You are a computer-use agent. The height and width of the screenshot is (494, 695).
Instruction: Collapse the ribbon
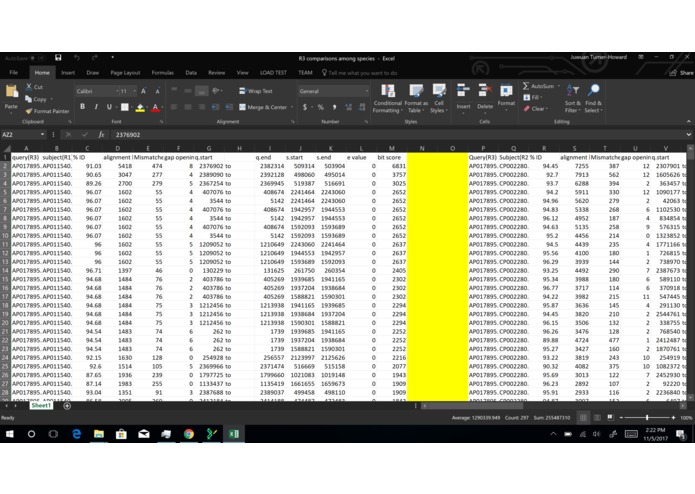click(688, 121)
